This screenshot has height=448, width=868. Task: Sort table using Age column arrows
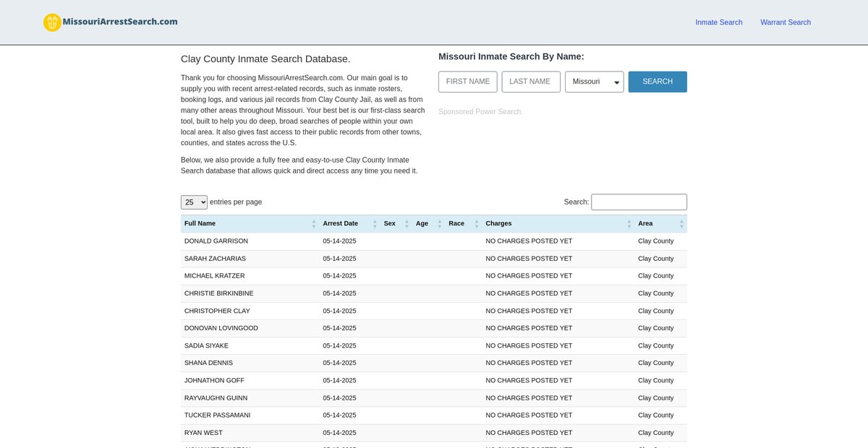pyautogui.click(x=438, y=224)
